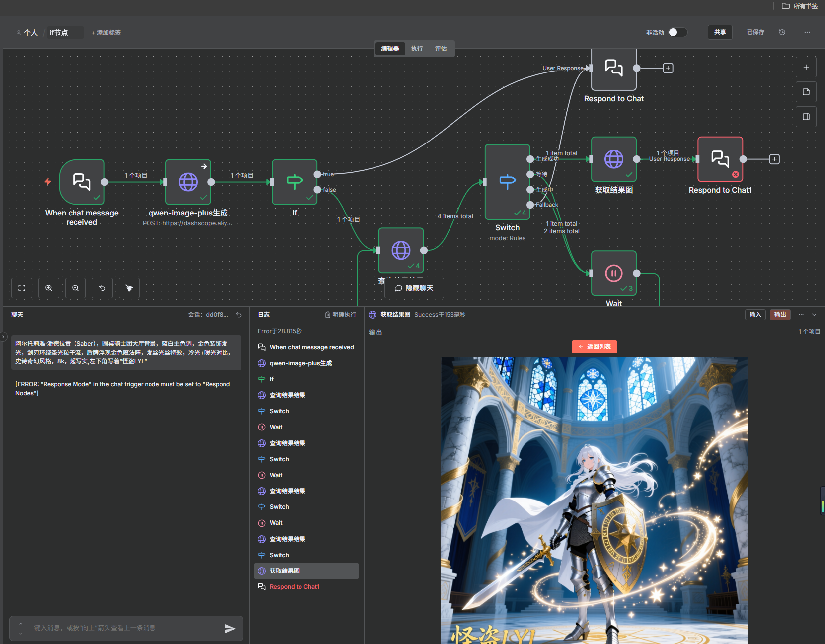Add a sticky note to canvas
The image size is (825, 644).
click(x=806, y=92)
